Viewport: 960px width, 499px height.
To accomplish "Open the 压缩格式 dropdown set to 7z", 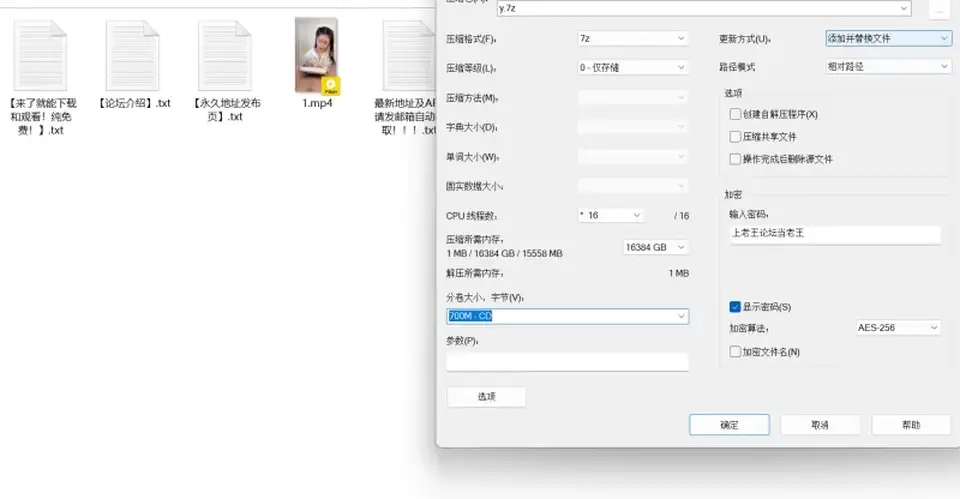I will [633, 39].
